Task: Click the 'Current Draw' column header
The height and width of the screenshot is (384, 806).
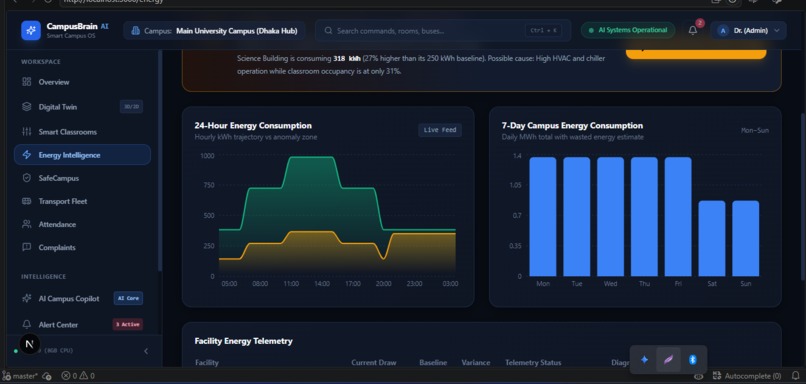Action: click(x=374, y=362)
